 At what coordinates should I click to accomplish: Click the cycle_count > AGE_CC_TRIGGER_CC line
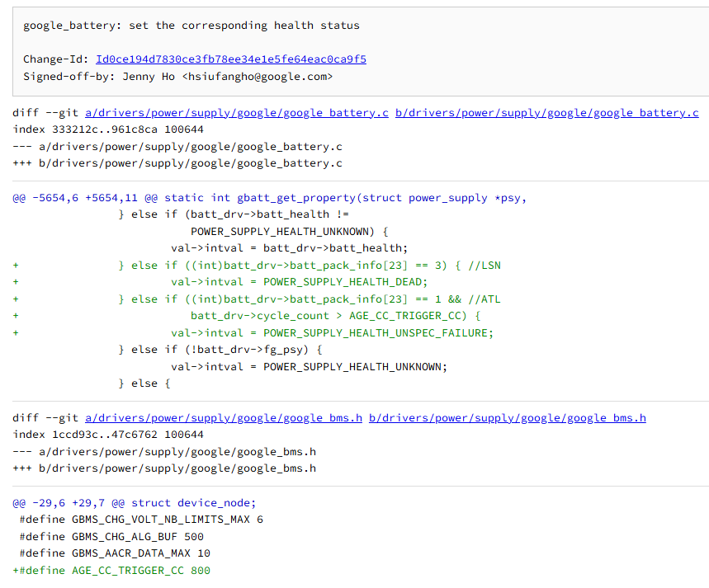point(335,316)
